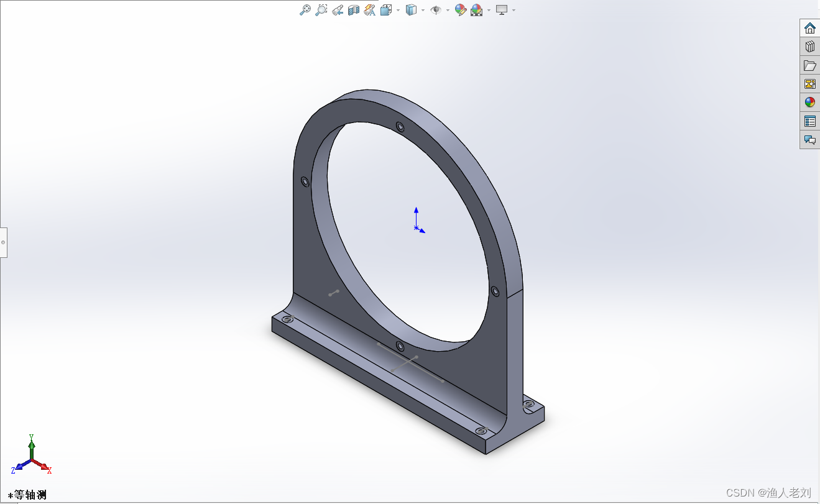Click the blue Z axis of the triad
This screenshot has height=504, width=820.
click(20, 467)
